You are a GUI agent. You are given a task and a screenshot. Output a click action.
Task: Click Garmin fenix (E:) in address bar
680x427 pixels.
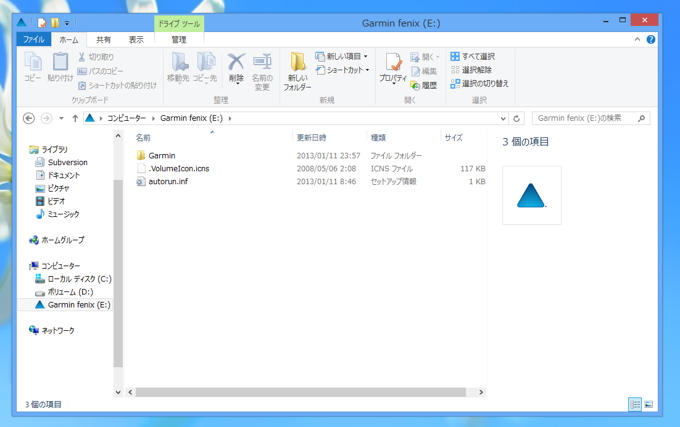coord(191,118)
